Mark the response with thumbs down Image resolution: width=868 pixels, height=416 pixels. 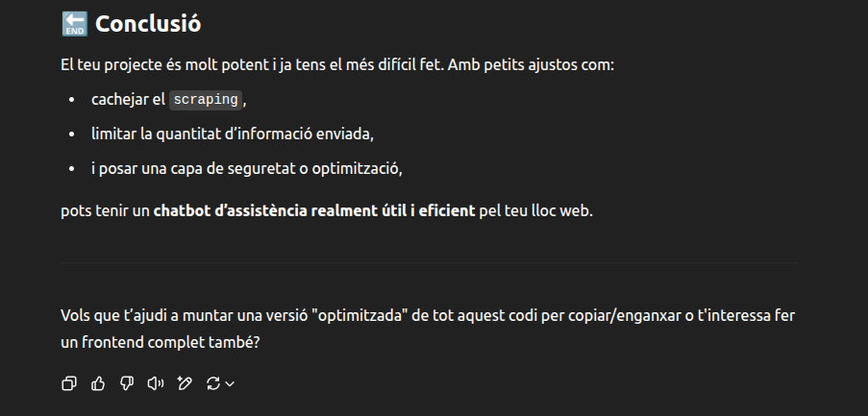tap(127, 383)
